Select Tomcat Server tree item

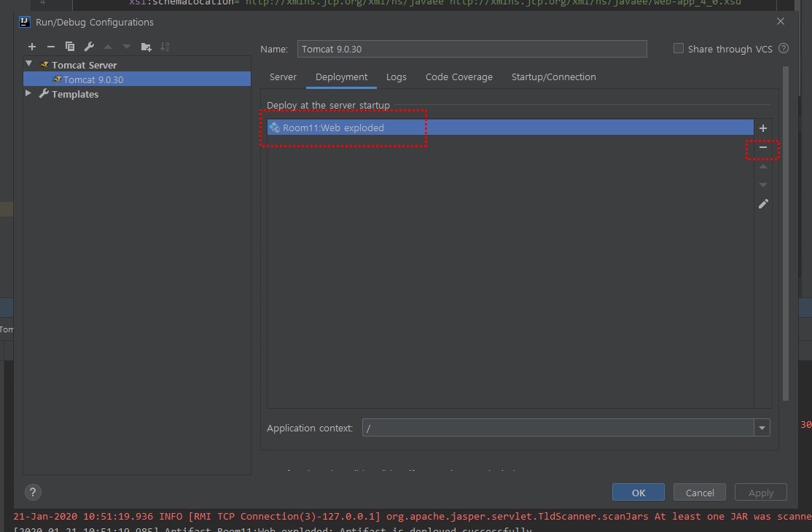(84, 65)
